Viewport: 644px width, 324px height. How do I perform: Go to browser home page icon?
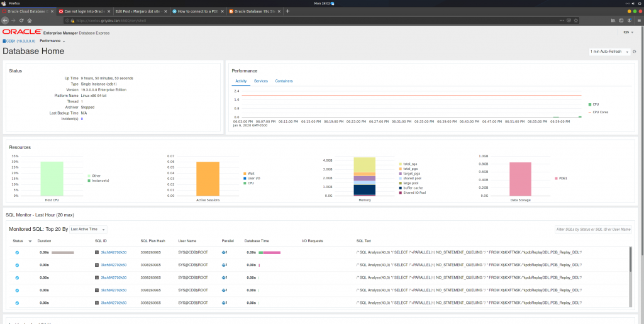click(30, 20)
